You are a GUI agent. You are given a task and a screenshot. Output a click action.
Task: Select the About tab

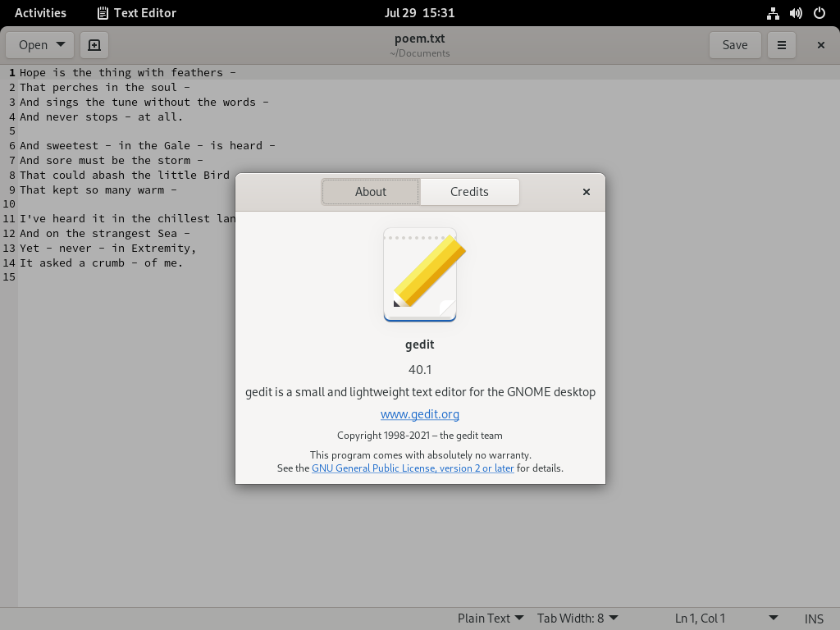(371, 192)
